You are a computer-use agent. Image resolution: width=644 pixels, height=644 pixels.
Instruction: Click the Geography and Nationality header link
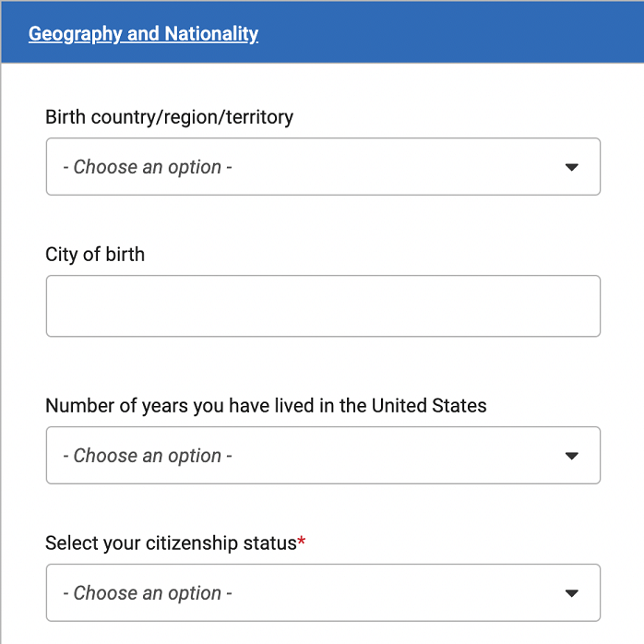pyautogui.click(x=143, y=34)
